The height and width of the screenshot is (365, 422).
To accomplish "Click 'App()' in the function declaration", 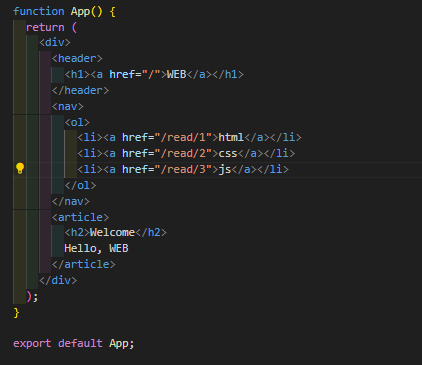I will click(x=86, y=12).
